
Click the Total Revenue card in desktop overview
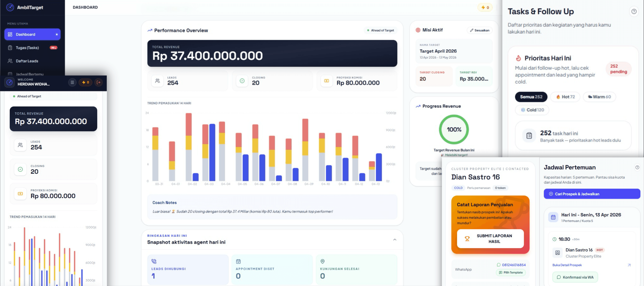tap(272, 53)
